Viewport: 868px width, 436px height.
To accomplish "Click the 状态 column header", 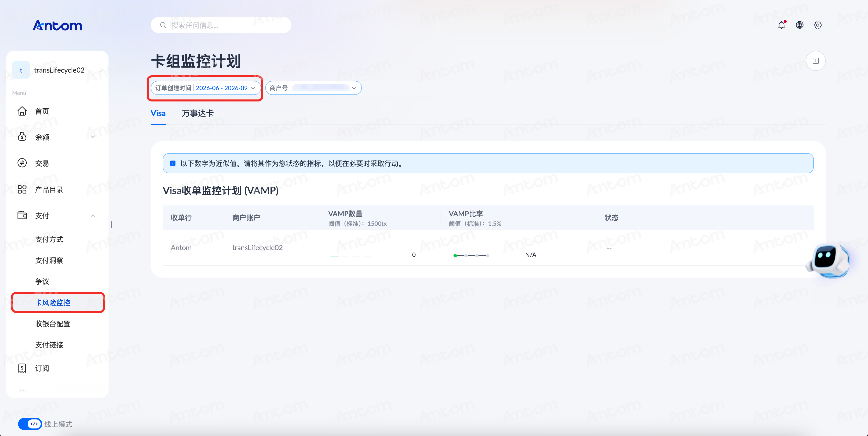I will 612,218.
